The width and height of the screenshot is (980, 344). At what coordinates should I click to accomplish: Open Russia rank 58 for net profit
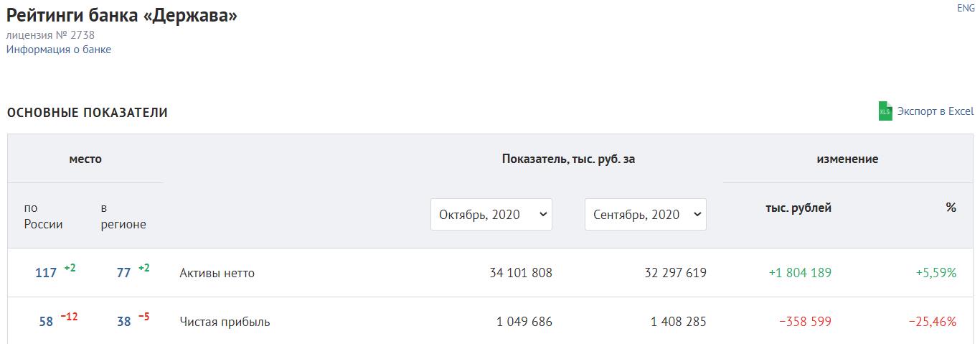coord(46,322)
